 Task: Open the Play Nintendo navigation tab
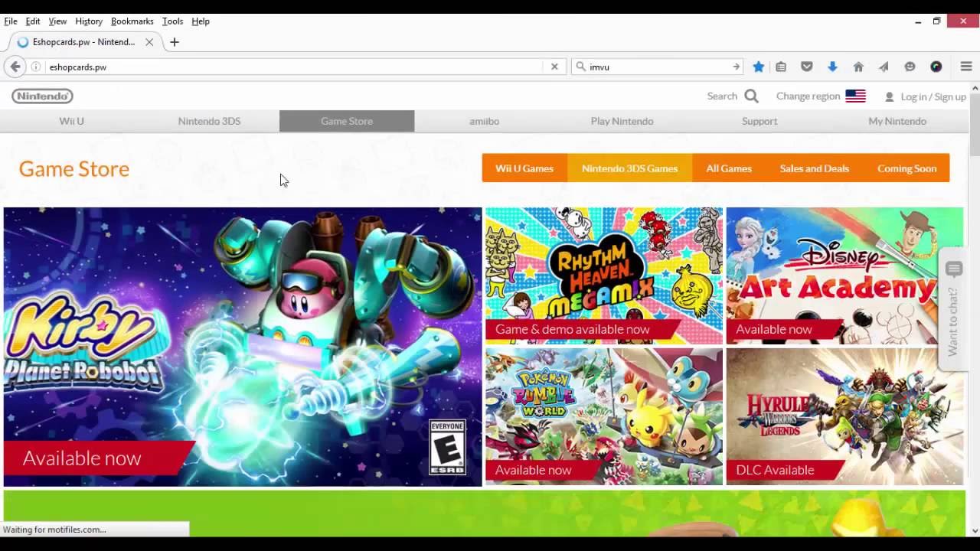tap(622, 121)
